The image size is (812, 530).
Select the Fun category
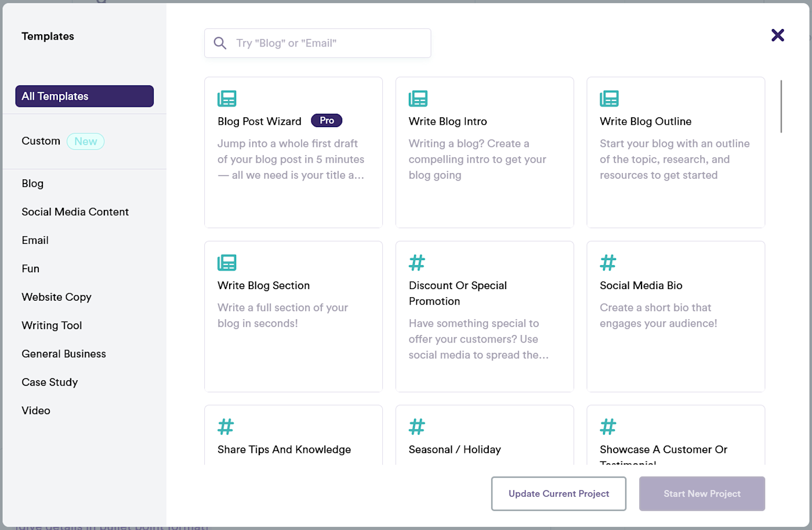30,269
